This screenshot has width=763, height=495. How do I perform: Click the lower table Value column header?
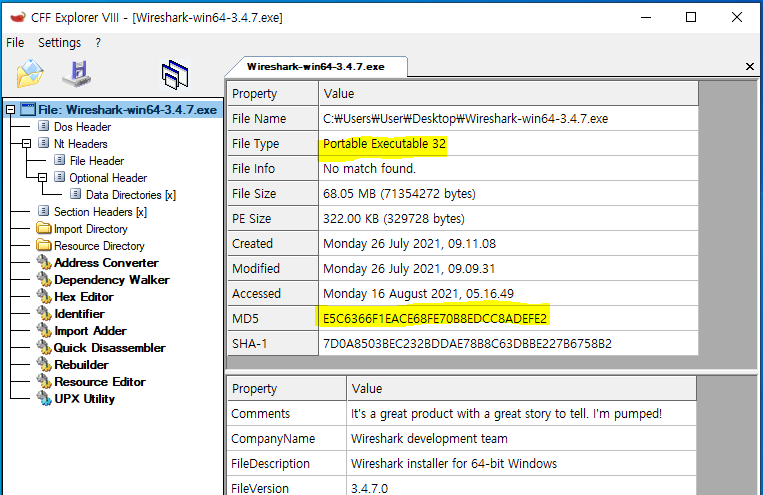click(522, 388)
